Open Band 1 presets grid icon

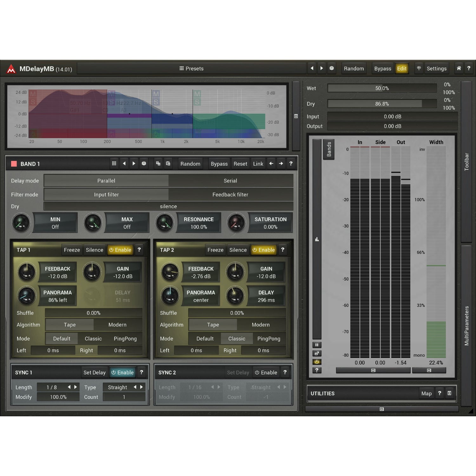[x=114, y=163]
